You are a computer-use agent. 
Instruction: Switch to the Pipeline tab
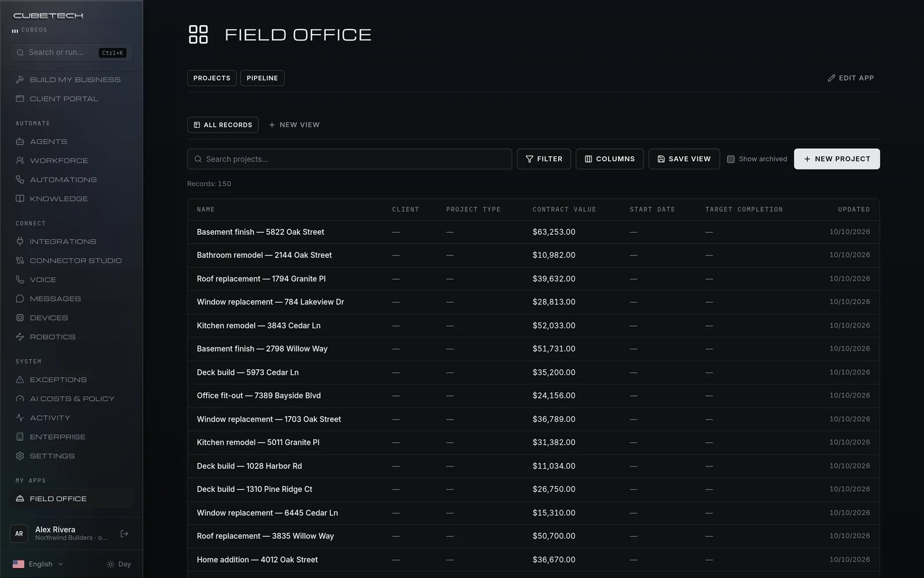click(x=262, y=78)
